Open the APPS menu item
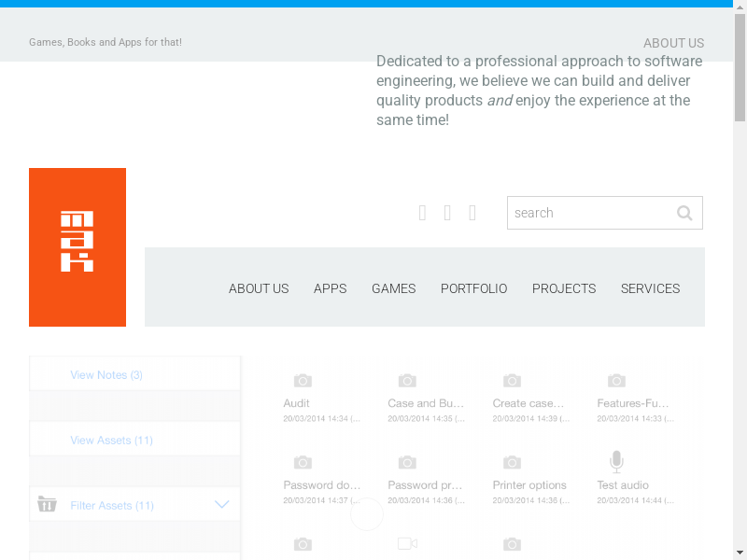 [x=330, y=288]
